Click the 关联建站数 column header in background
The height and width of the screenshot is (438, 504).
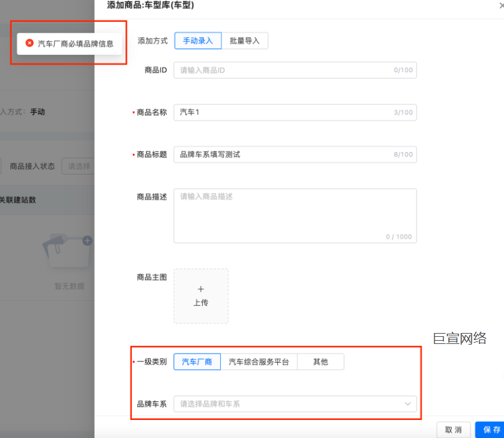coord(17,200)
